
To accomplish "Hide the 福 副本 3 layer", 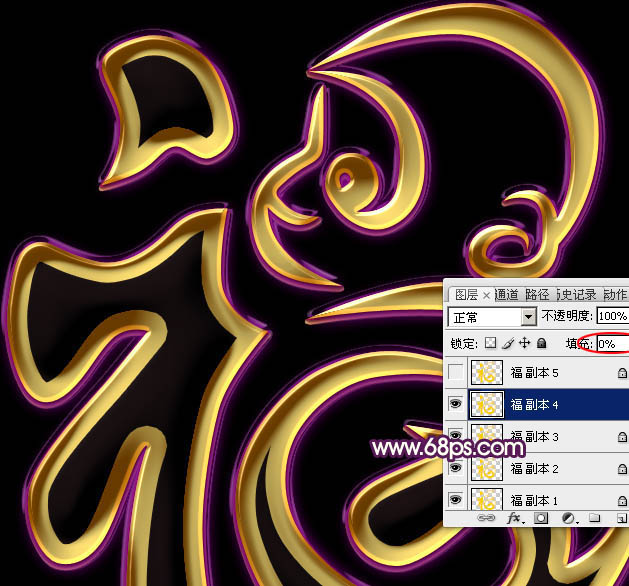I will (455, 435).
